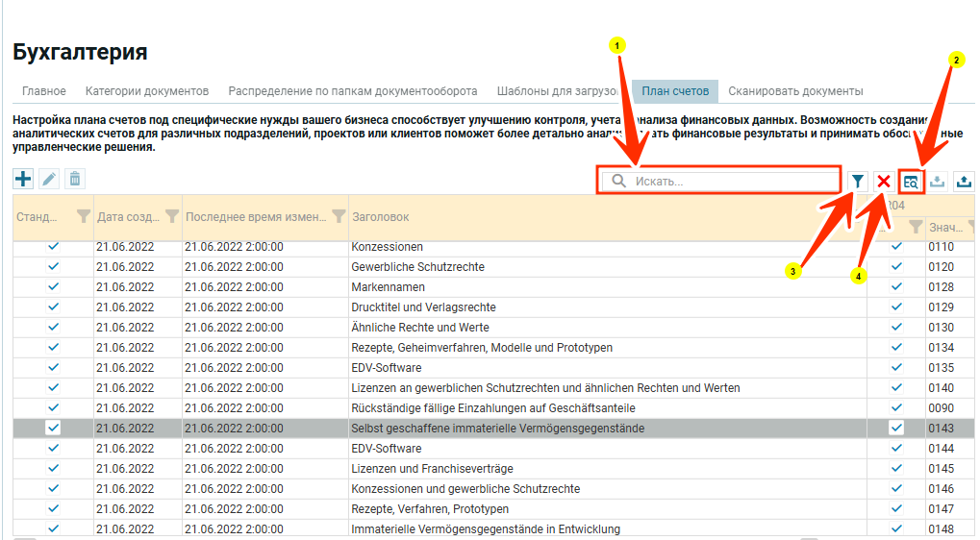
Task: Open the advanced search panel icon
Action: (912, 181)
